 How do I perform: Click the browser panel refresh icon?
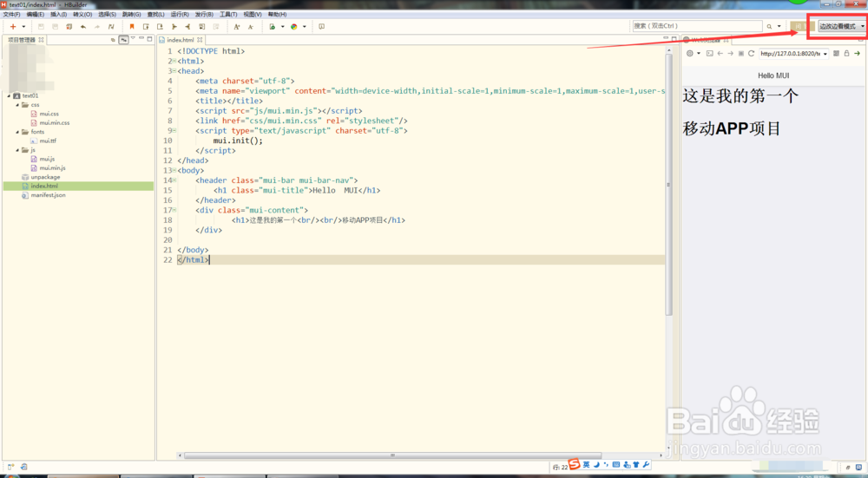click(751, 54)
